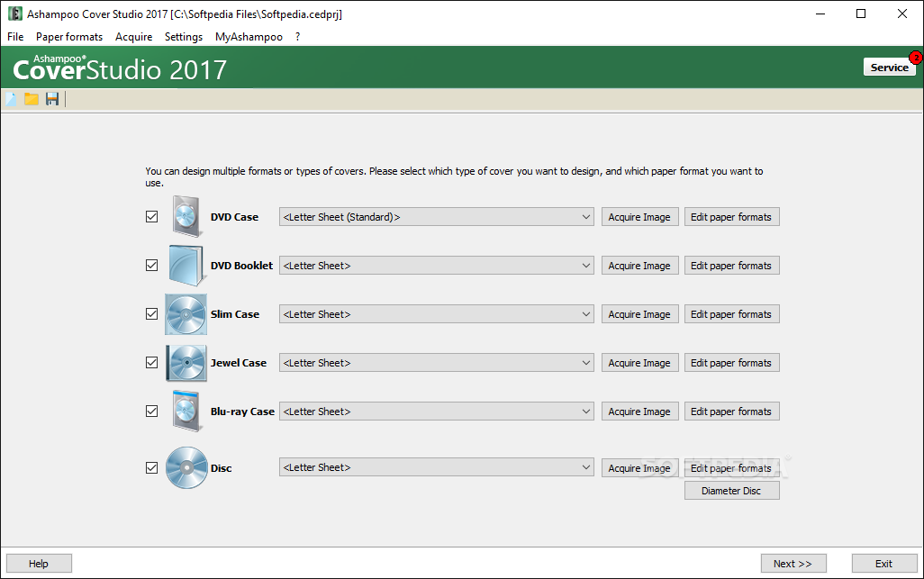
Task: Disable the Blu-ray Case checkbox
Action: (x=151, y=412)
